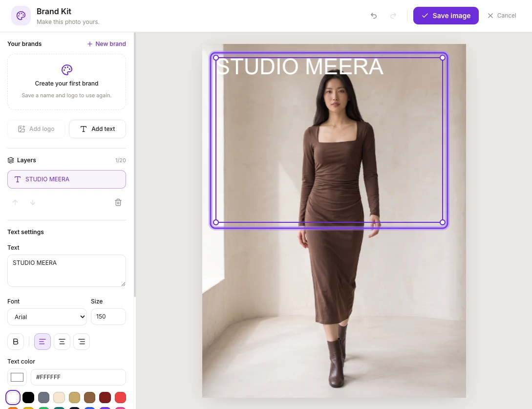This screenshot has width=532, height=409.
Task: Click the top-right resize handle of text box
Action: pos(443,58)
